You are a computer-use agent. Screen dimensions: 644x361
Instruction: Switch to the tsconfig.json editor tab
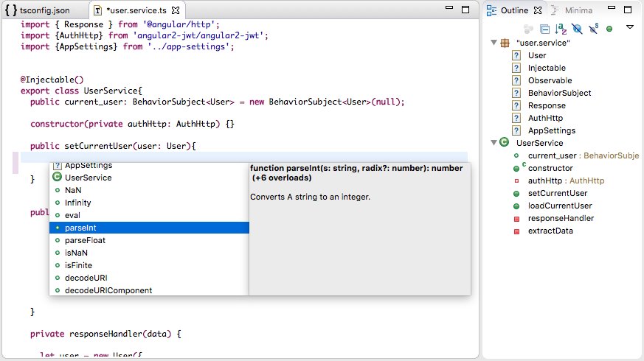tap(44, 10)
